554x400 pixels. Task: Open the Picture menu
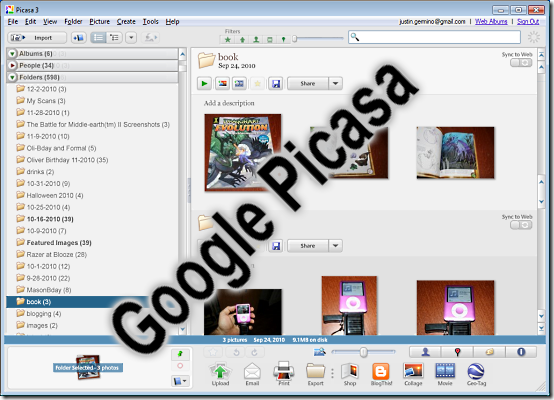100,22
